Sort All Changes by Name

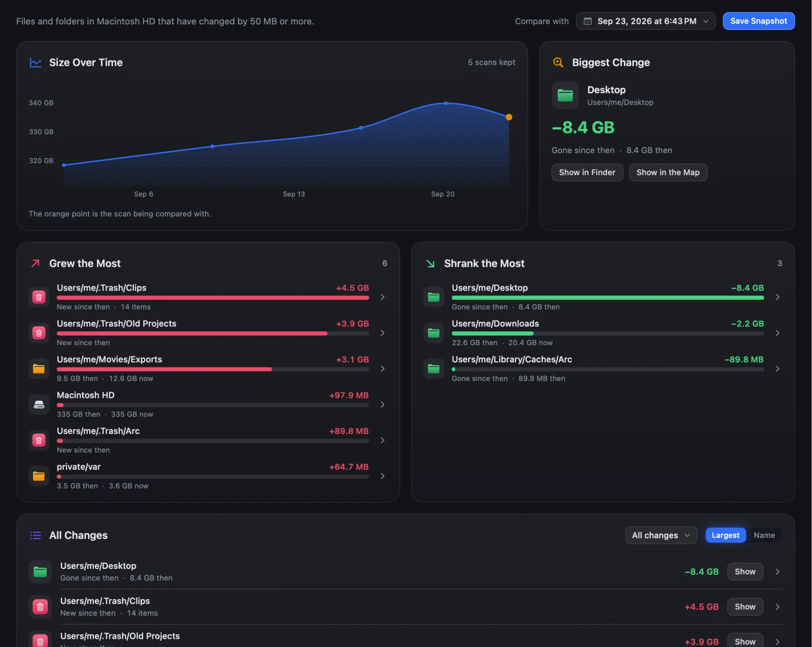[764, 535]
